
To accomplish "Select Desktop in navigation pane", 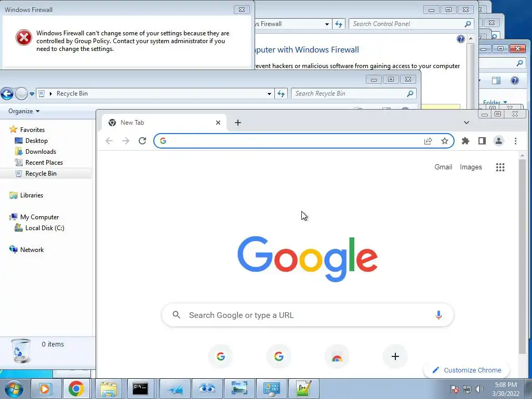I will pyautogui.click(x=36, y=140).
